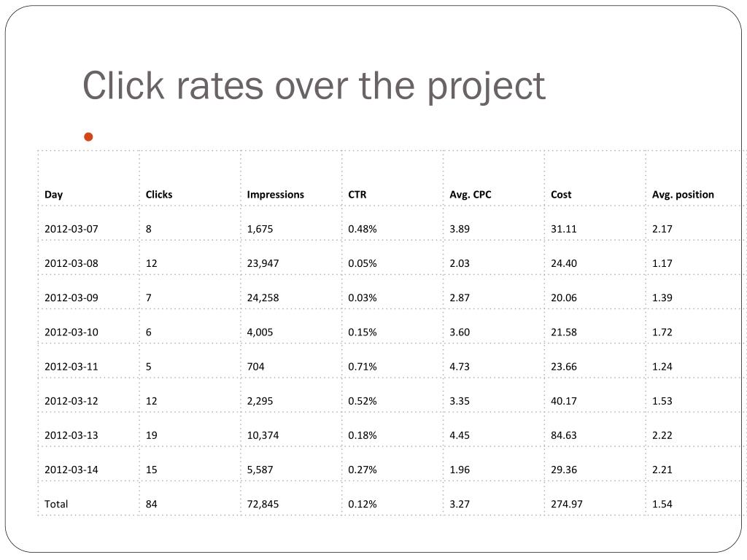Select the Avg. CPC column header

tap(471, 194)
